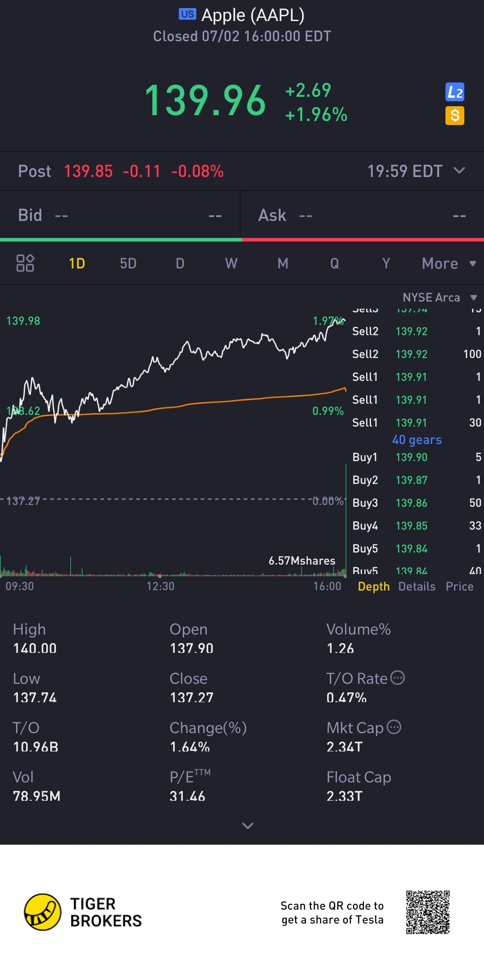Image resolution: width=484 pixels, height=980 pixels.
Task: Tap the 139.98 chart axis label
Action: [23, 321]
